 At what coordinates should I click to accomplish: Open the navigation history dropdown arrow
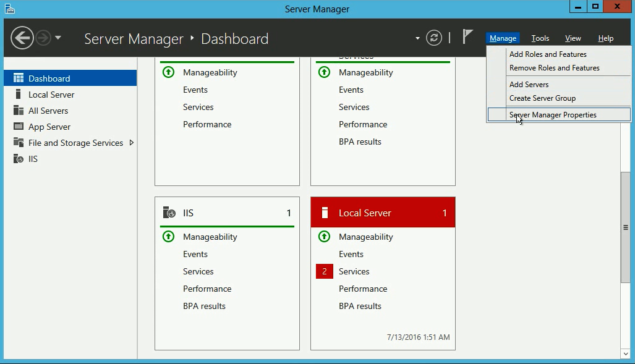point(58,38)
